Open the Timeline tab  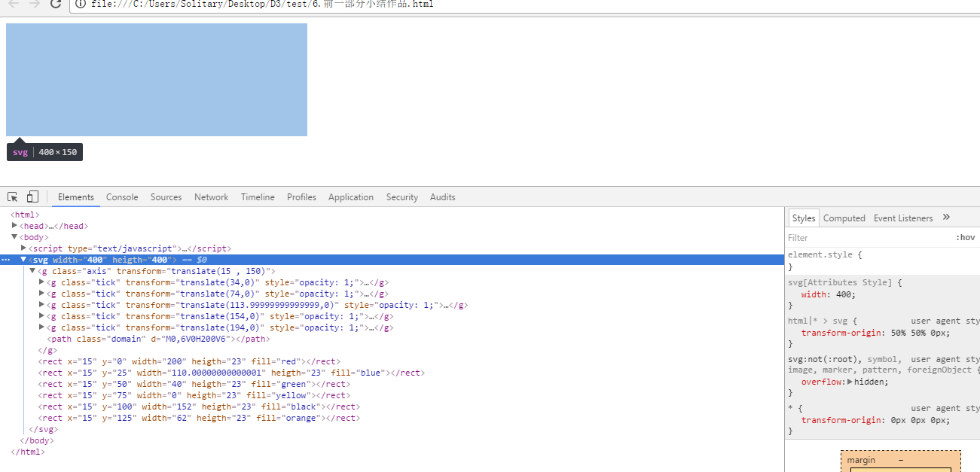click(x=258, y=197)
